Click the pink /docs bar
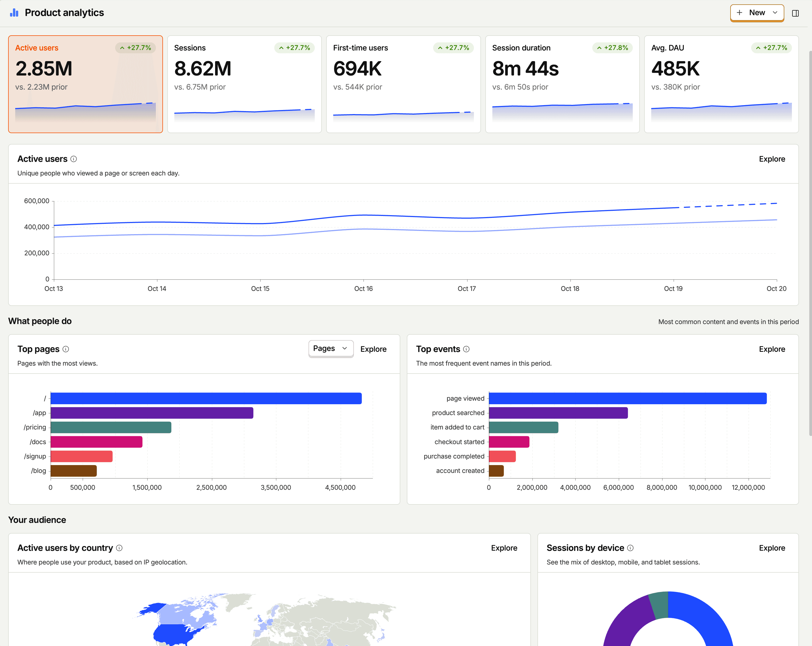Viewport: 812px width, 646px height. 96,442
